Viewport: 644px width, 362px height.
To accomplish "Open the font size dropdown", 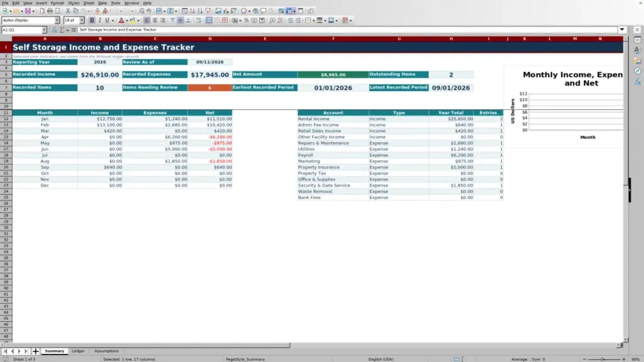I will [82, 20].
